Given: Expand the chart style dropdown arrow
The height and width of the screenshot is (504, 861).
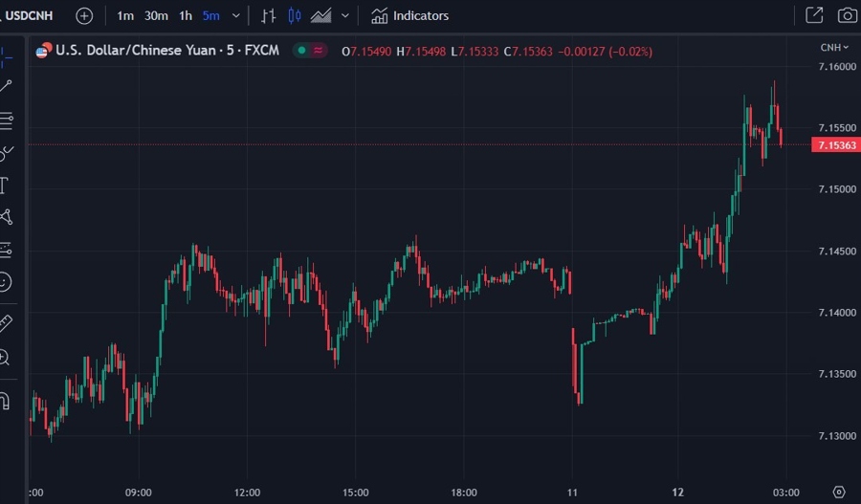Looking at the screenshot, I should [x=345, y=16].
